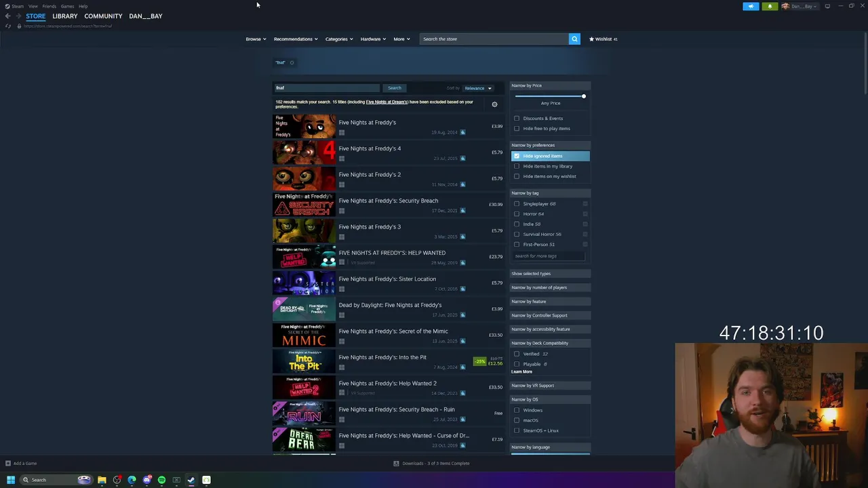Adjust the Any Price slider handle
The width and height of the screenshot is (868, 488).
(x=583, y=96)
